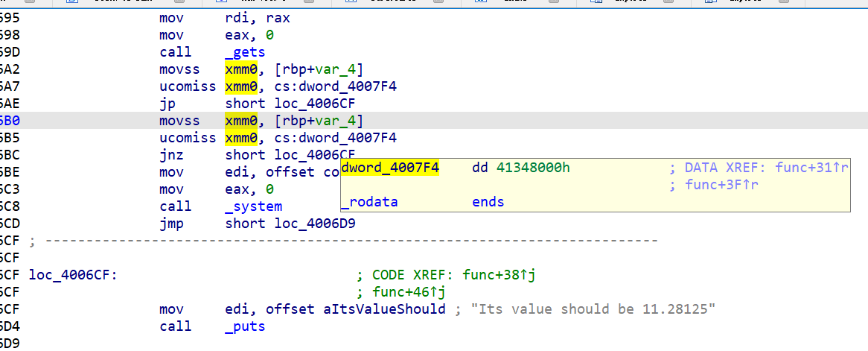This screenshot has height=351, width=868.
Task: Click the _gets call target
Action: (x=245, y=52)
